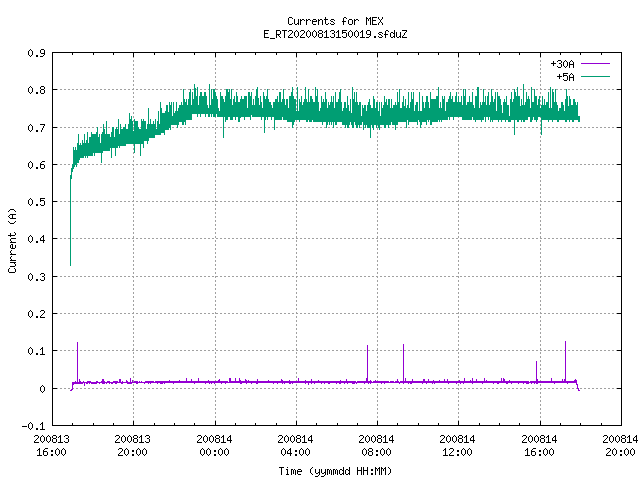Click the 0.1 y-axis tick label

36,351
